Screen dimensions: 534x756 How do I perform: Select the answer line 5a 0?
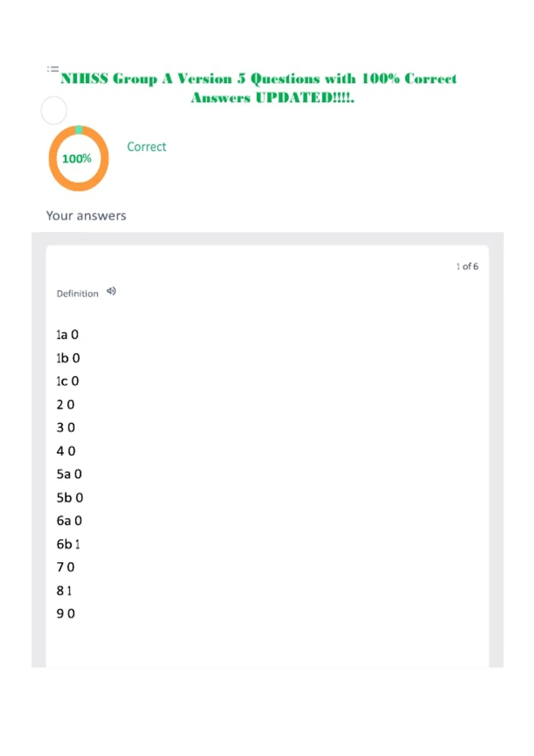coord(69,474)
